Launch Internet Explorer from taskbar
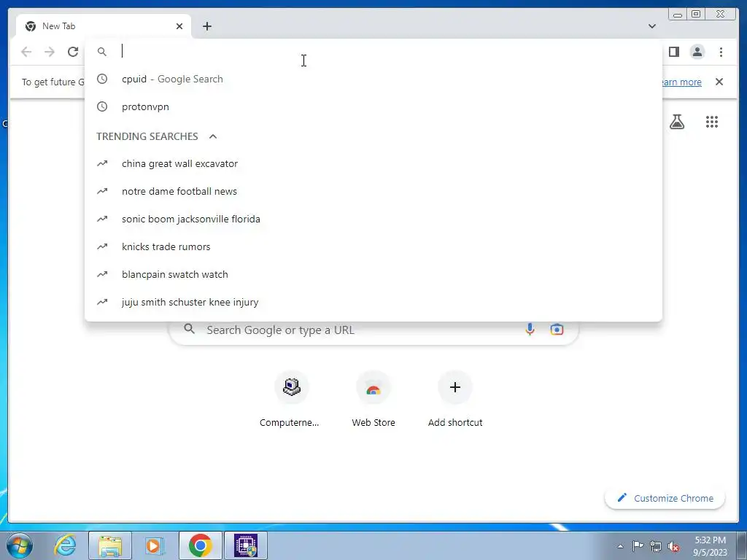Screen dimensions: 747x560 pos(65,545)
